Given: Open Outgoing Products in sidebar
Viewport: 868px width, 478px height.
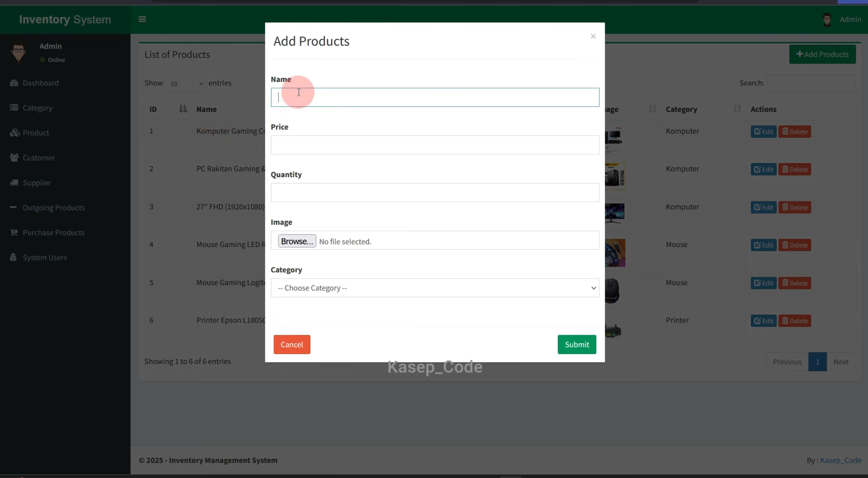Looking at the screenshot, I should pos(53,208).
